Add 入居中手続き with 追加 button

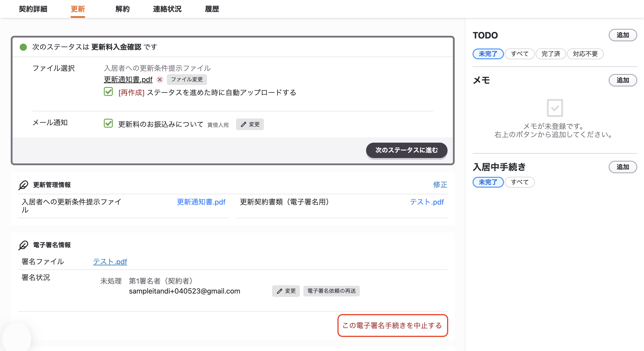[623, 167]
